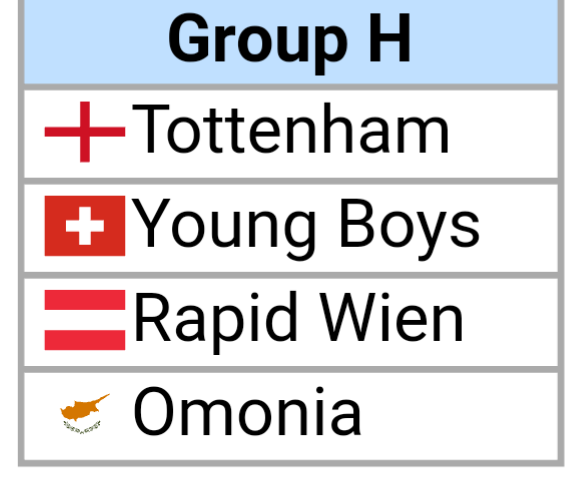The image size is (582, 496).
Task: Click the white middle stripe of Austrian flag
Action: (x=85, y=320)
